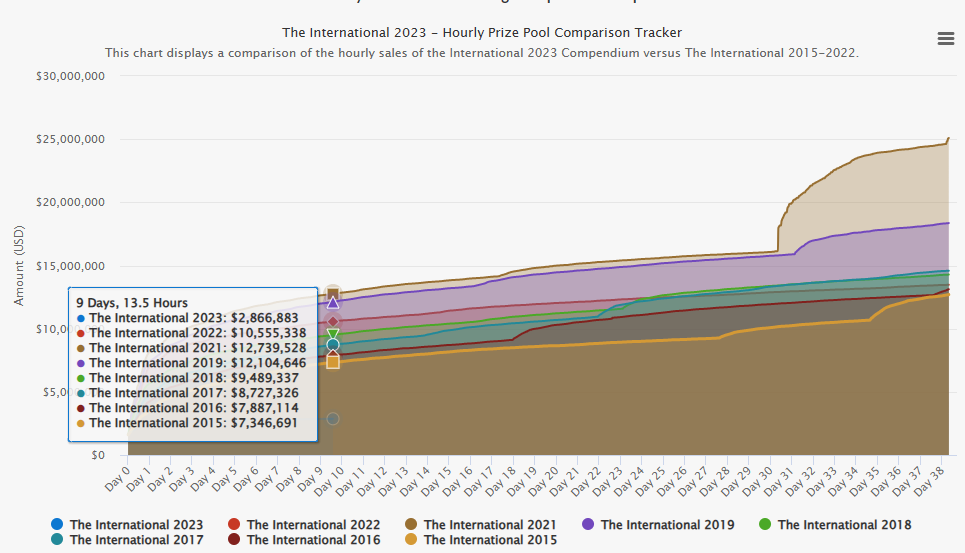This screenshot has height=553, width=965.
Task: Toggle The International 2023 legend series
Action: [127, 525]
